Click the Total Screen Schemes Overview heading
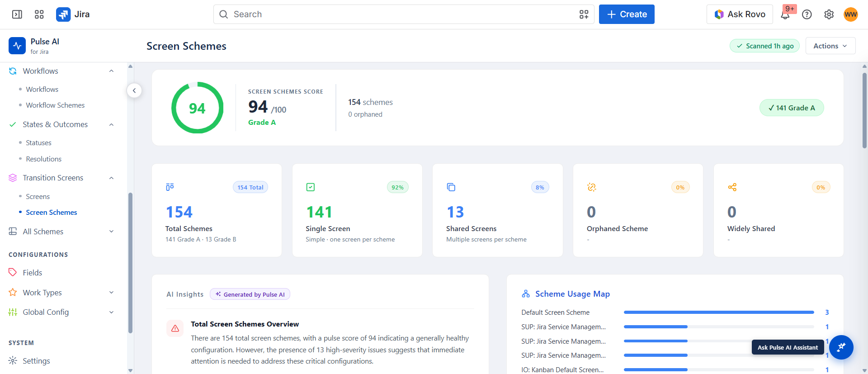Screen dimensions: 868x374 245,324
